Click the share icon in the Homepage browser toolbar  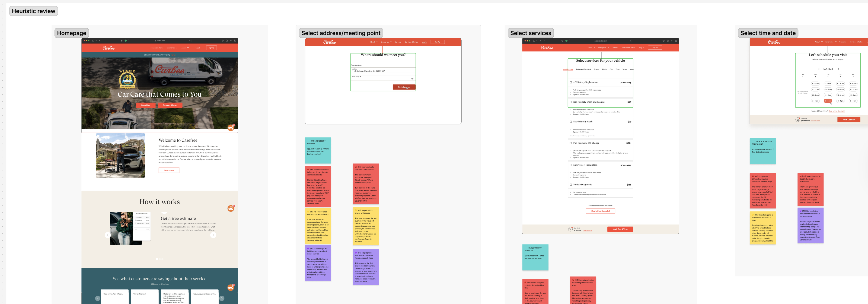(x=227, y=40)
